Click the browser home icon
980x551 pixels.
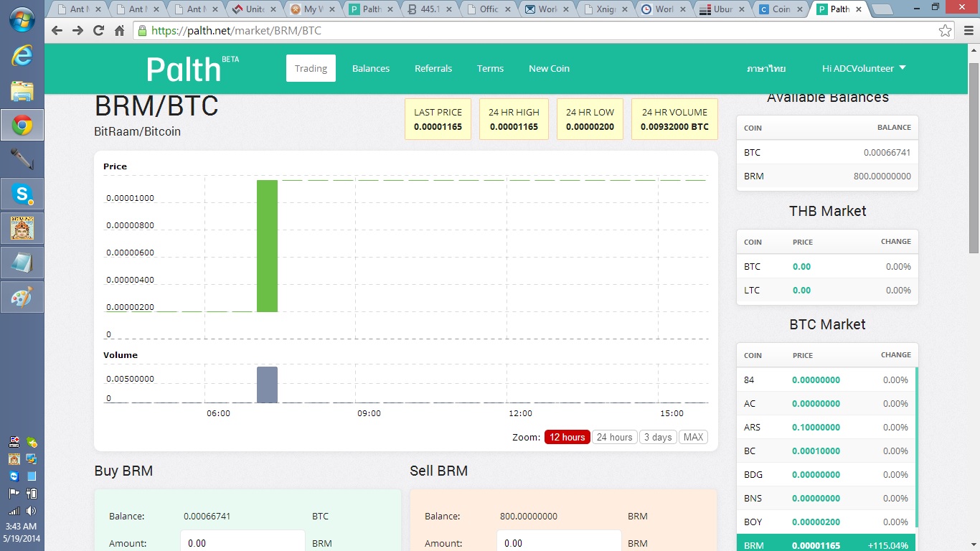119,31
